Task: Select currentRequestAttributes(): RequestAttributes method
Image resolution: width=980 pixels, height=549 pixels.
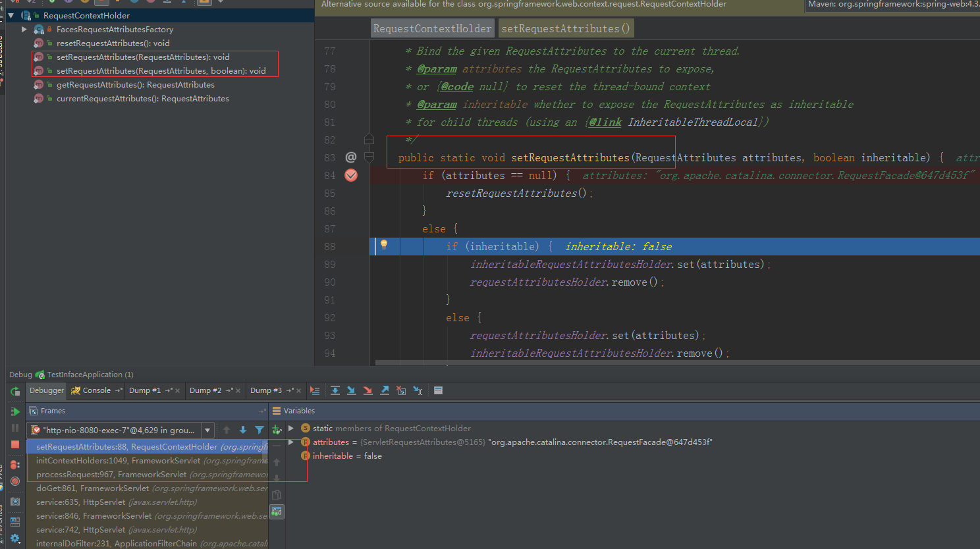Action: pyautogui.click(x=143, y=99)
